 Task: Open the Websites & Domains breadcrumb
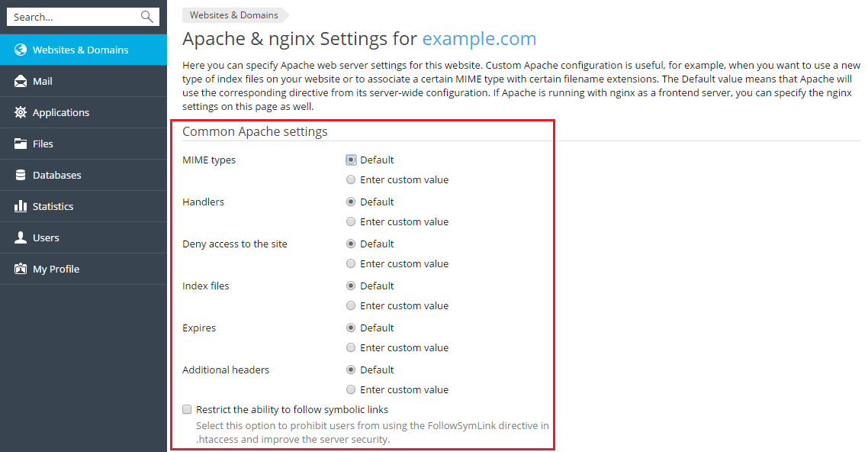(x=233, y=15)
